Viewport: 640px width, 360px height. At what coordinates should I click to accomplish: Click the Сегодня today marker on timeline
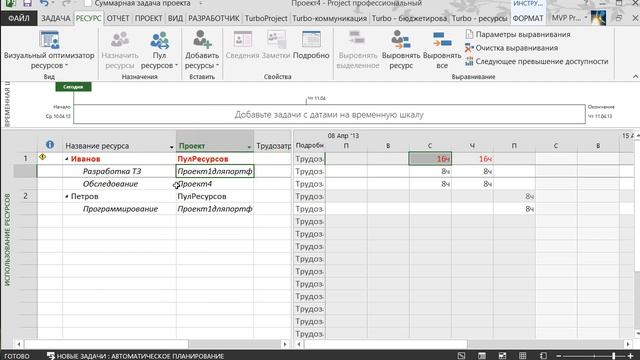click(x=73, y=87)
